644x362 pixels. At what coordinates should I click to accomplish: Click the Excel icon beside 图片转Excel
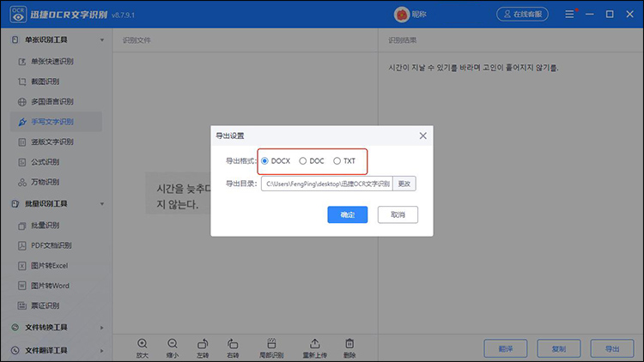coord(22,266)
